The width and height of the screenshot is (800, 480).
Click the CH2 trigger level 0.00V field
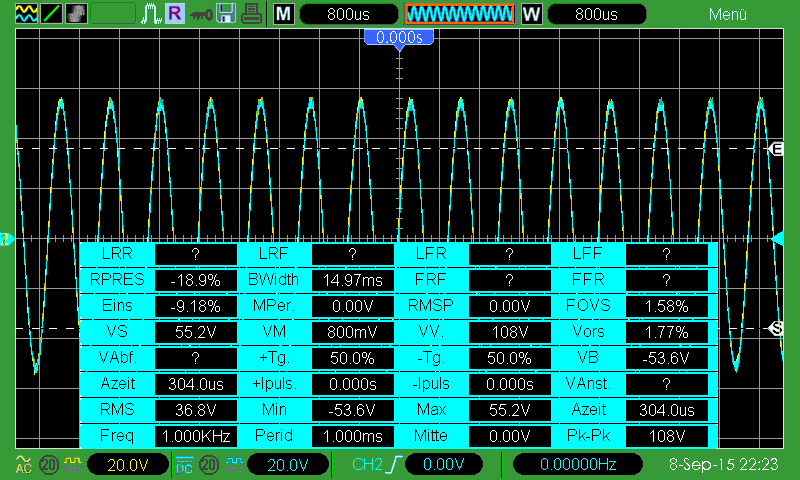[x=443, y=464]
